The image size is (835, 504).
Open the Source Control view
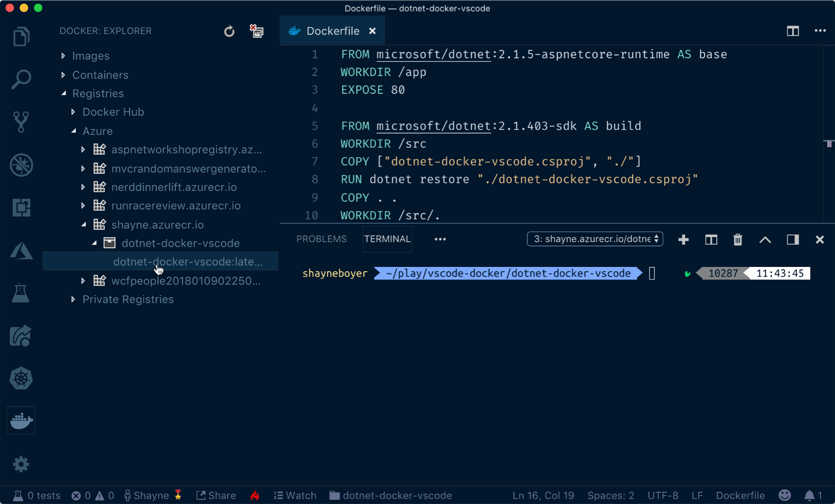click(21, 122)
